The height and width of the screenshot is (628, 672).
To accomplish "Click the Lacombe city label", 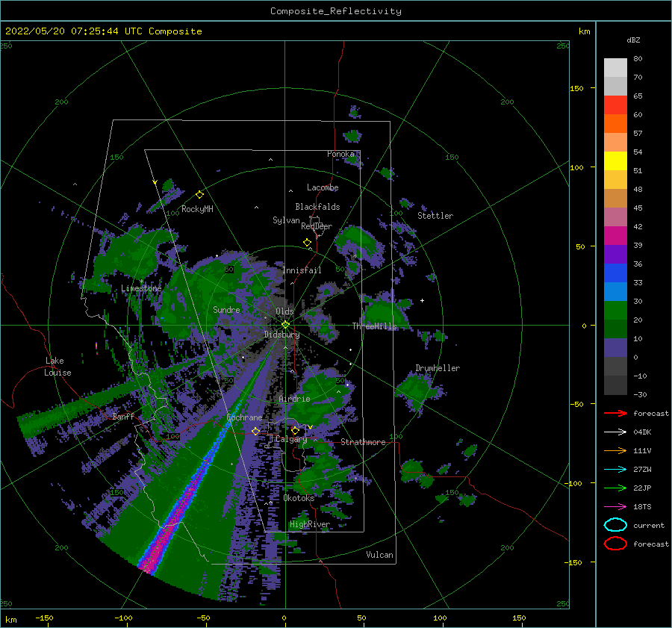I will pos(323,187).
